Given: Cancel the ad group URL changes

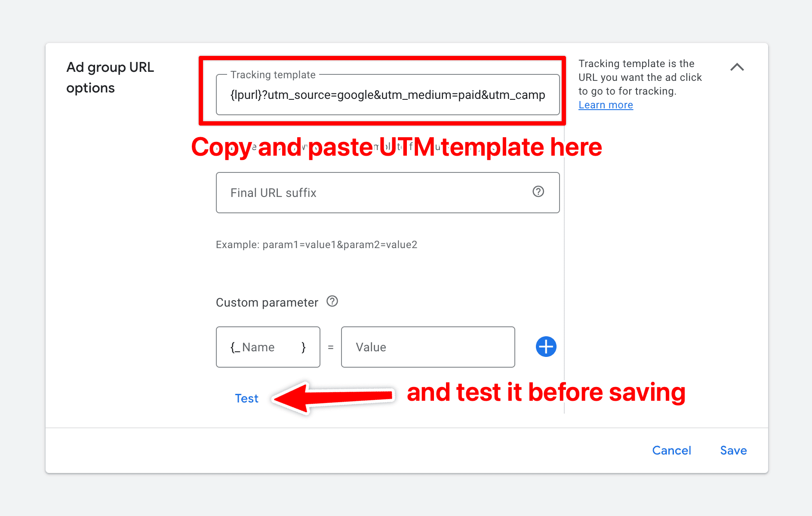Looking at the screenshot, I should coord(671,450).
